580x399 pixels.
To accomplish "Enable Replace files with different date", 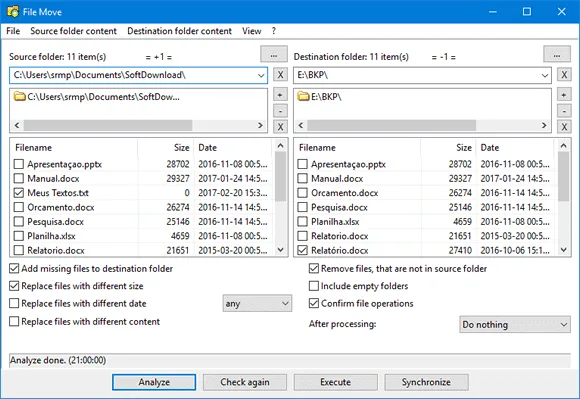I will click(14, 303).
